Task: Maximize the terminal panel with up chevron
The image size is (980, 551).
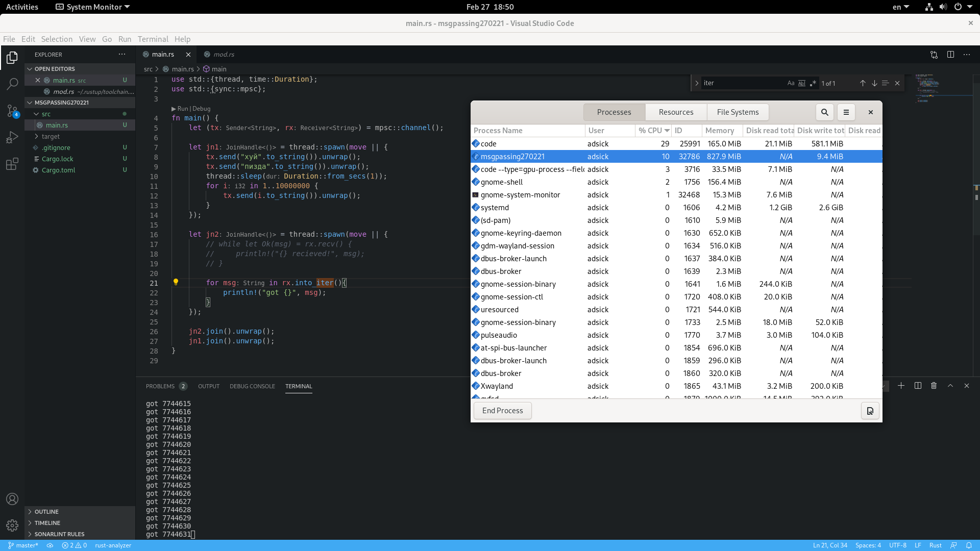Action: pyautogui.click(x=950, y=386)
